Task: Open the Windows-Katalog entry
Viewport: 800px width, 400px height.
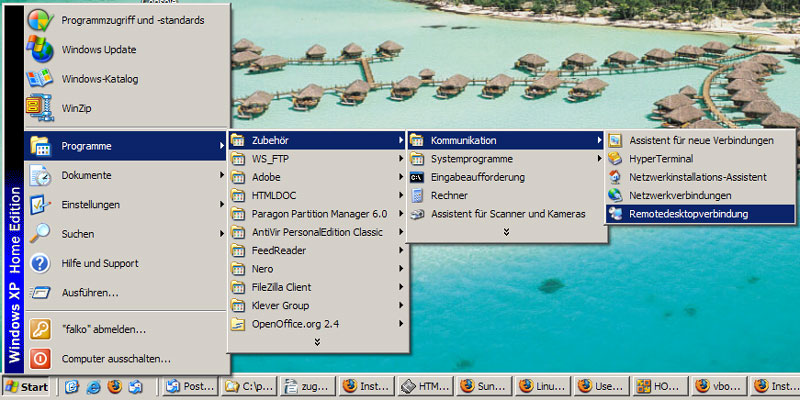Action: point(127,79)
